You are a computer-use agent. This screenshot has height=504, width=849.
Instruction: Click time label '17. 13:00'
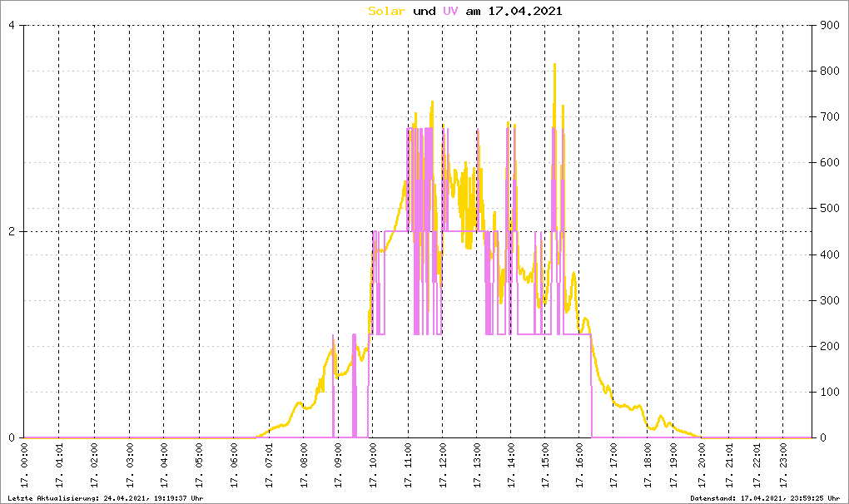(477, 466)
